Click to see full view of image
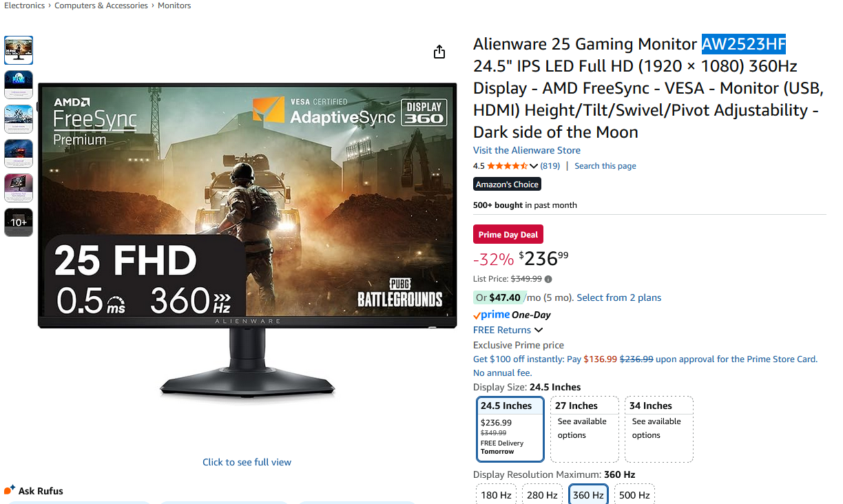This screenshot has height=504, width=843. pyautogui.click(x=247, y=462)
